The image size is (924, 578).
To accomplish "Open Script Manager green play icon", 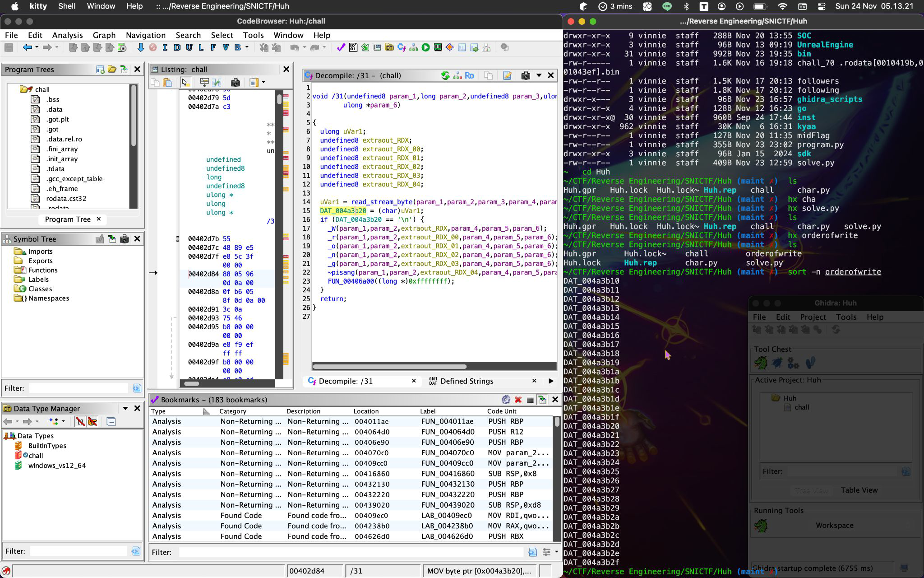I will (425, 47).
